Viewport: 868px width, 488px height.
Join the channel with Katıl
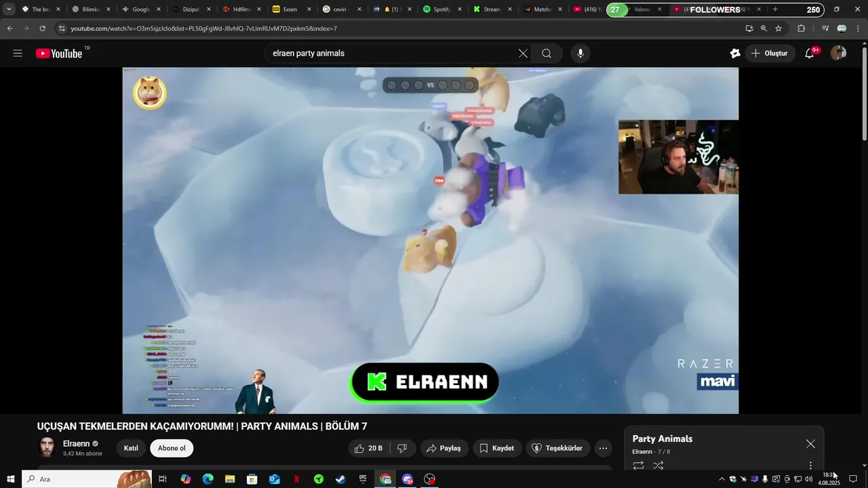coord(131,448)
